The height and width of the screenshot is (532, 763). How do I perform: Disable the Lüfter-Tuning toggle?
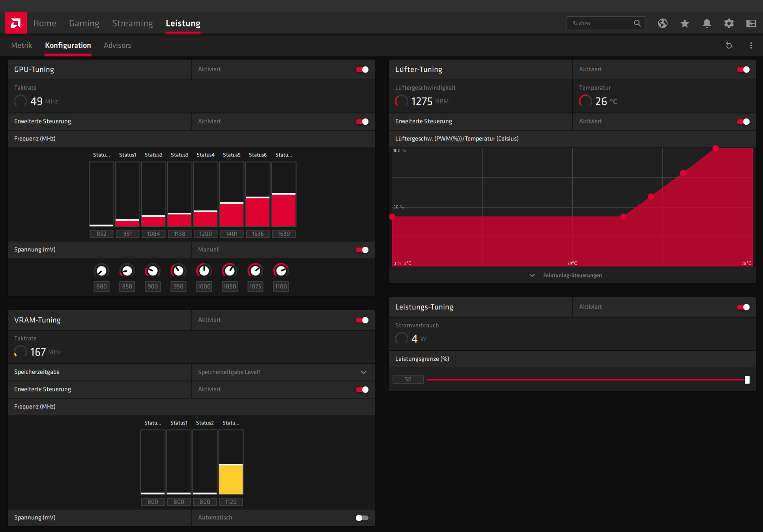point(743,69)
